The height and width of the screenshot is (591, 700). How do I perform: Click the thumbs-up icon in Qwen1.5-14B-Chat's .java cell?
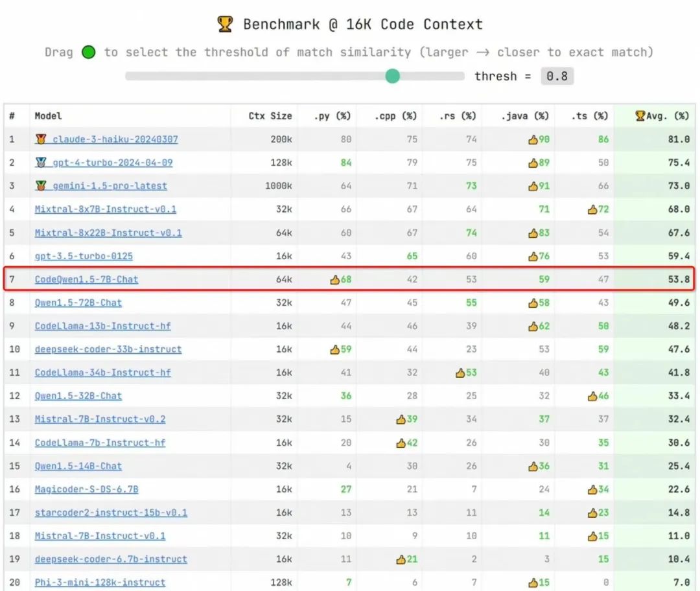pos(533,467)
